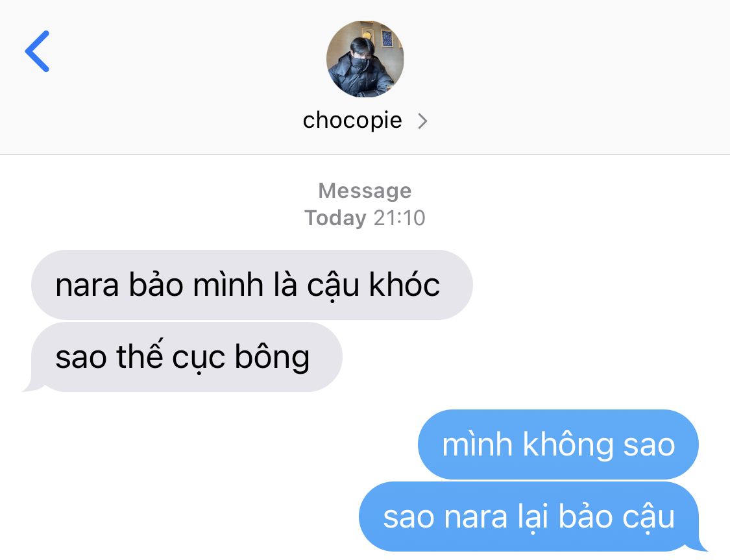This screenshot has width=730, height=560.
Task: Click the word "bông" in second gray bubble
Action: (x=272, y=358)
